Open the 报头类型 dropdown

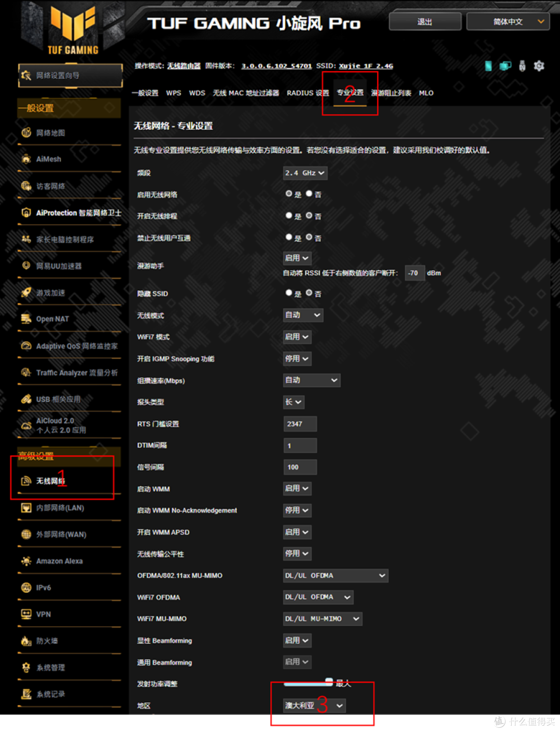[x=293, y=402]
